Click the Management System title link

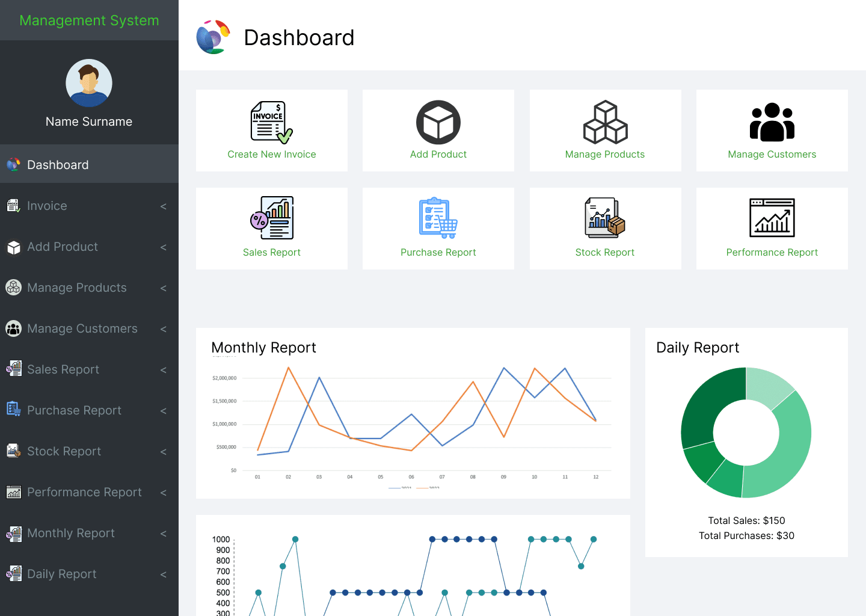click(x=89, y=20)
